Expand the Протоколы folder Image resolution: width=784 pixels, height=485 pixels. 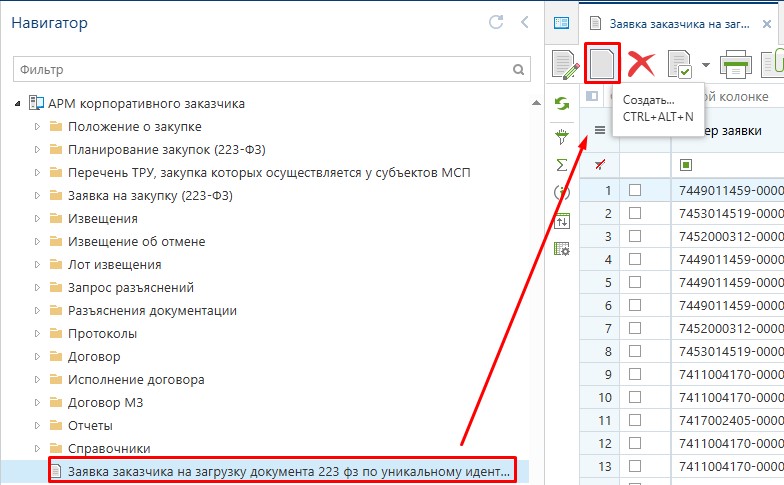pyautogui.click(x=37, y=334)
